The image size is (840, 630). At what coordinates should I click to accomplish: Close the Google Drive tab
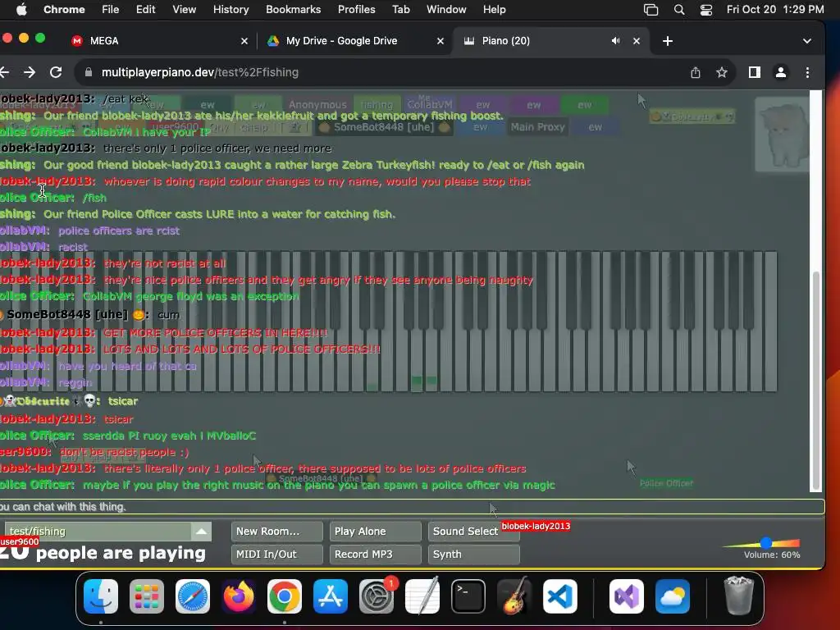[441, 41]
